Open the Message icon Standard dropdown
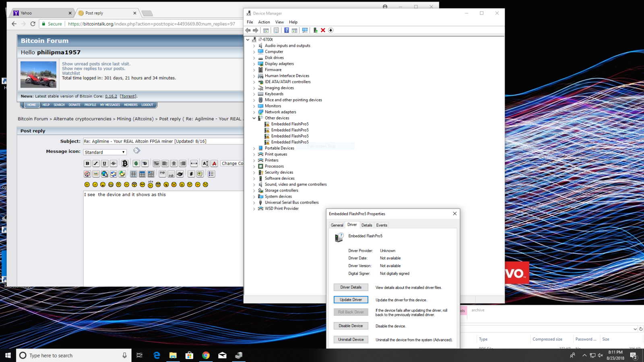Viewport: 644px width, 362px height. (105, 152)
